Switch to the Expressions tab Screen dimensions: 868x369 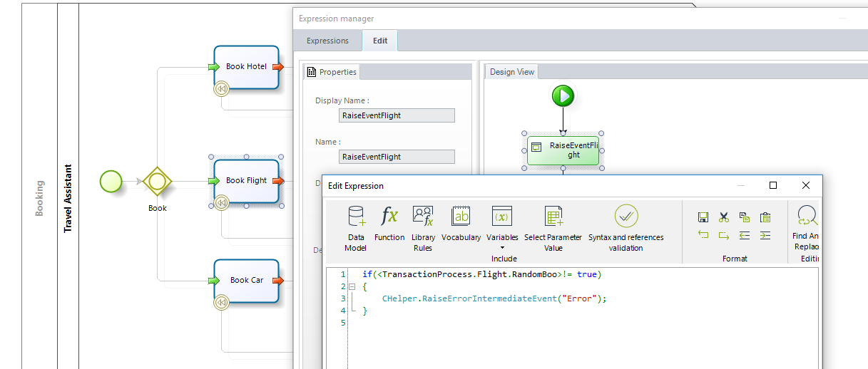pyautogui.click(x=327, y=41)
